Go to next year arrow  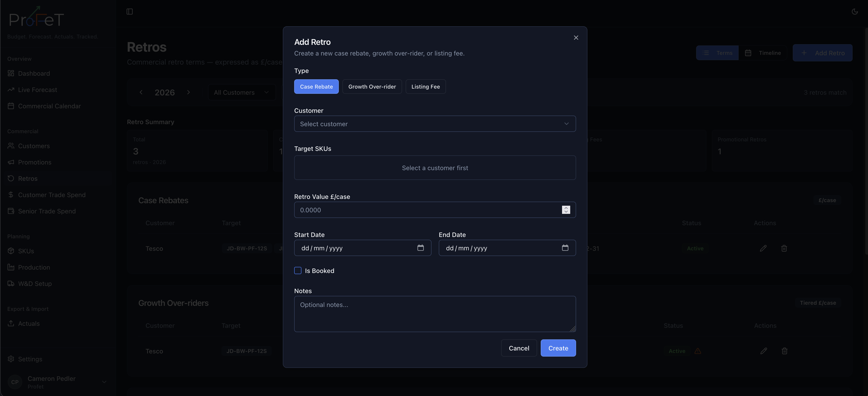click(188, 92)
